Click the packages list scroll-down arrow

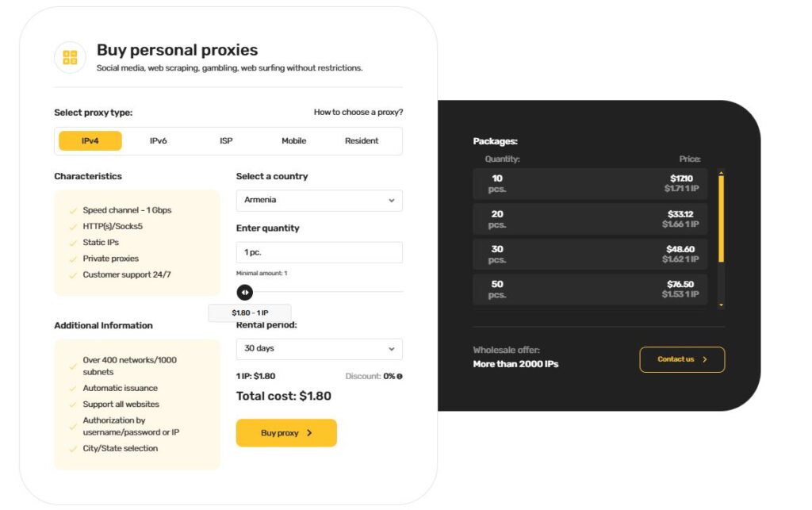(721, 305)
